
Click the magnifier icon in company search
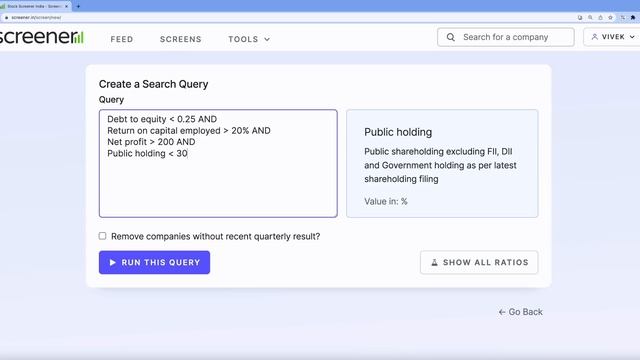pos(451,37)
